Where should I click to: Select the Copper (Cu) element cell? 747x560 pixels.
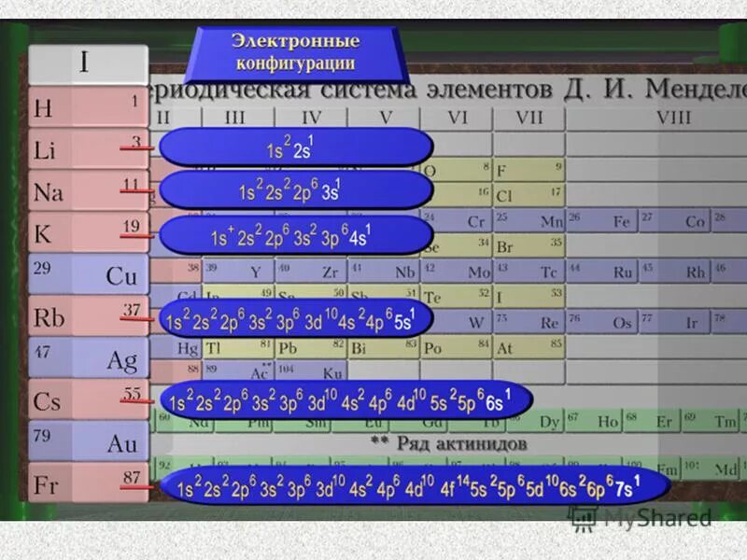point(89,276)
